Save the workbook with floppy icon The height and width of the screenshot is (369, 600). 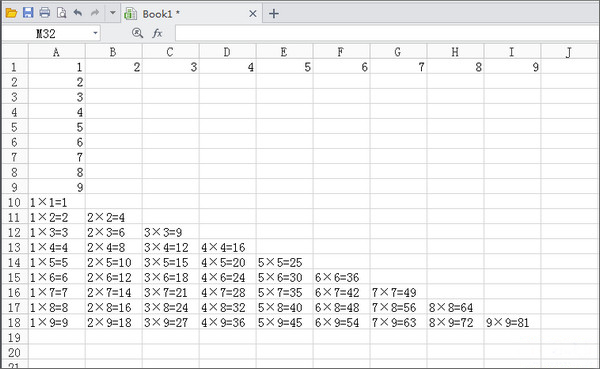pyautogui.click(x=28, y=13)
